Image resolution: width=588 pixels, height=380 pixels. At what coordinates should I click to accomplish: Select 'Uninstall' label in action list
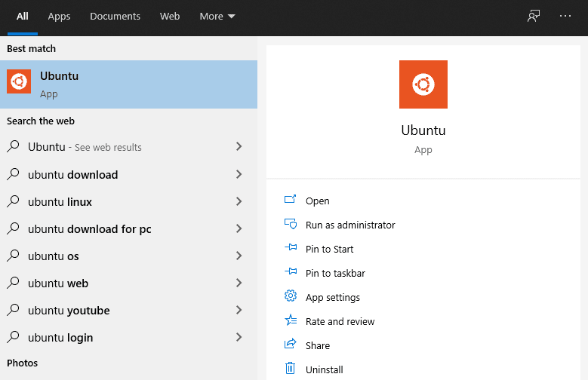click(324, 370)
